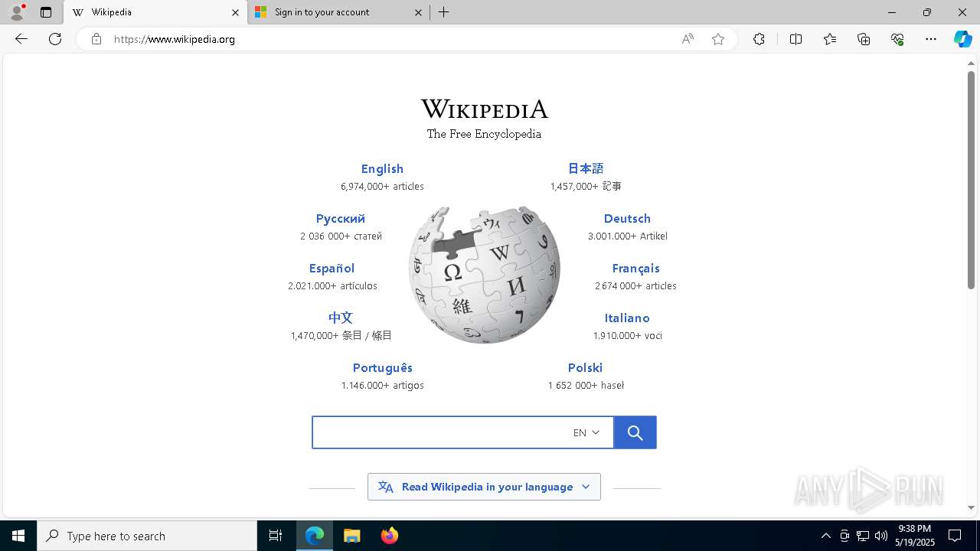The height and width of the screenshot is (551, 980).
Task: Switch to the Wikipedia tab
Action: point(155,12)
